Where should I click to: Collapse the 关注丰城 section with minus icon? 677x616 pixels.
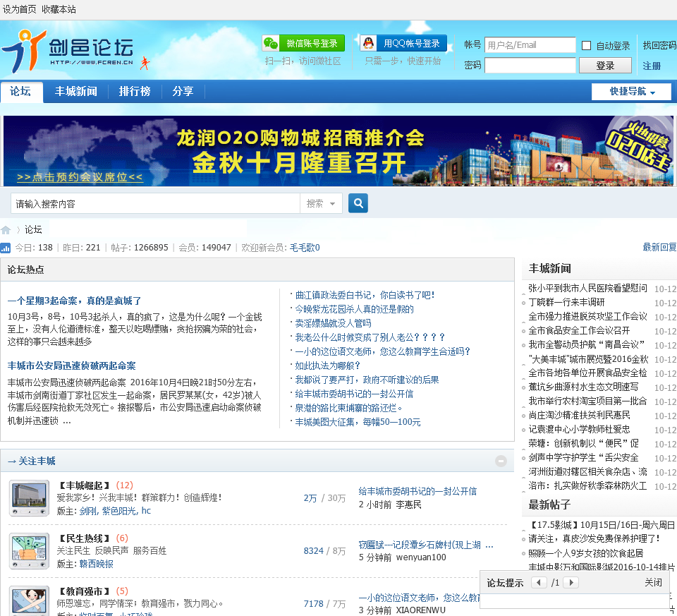[501, 461]
